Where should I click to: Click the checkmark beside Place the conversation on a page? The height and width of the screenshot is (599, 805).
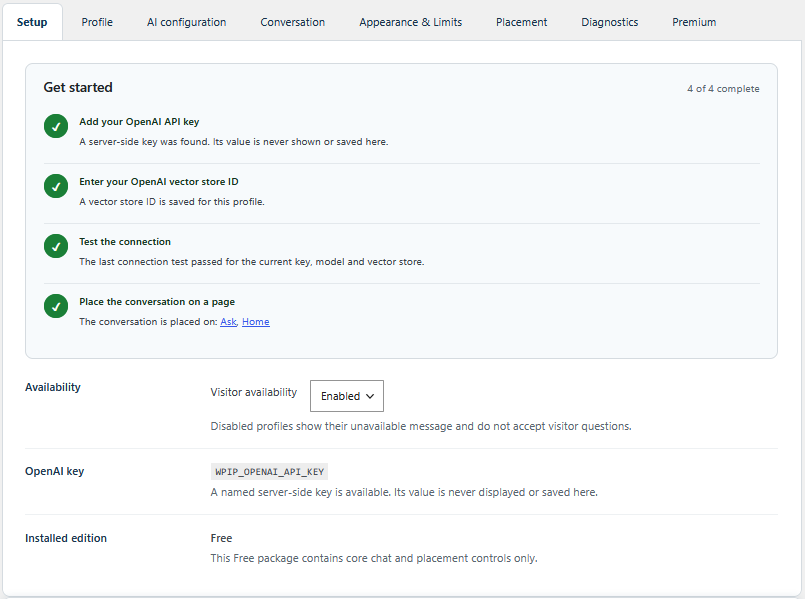[56, 306]
